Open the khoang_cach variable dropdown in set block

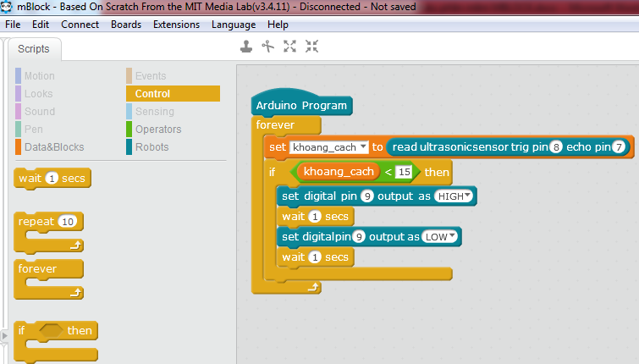coord(363,147)
